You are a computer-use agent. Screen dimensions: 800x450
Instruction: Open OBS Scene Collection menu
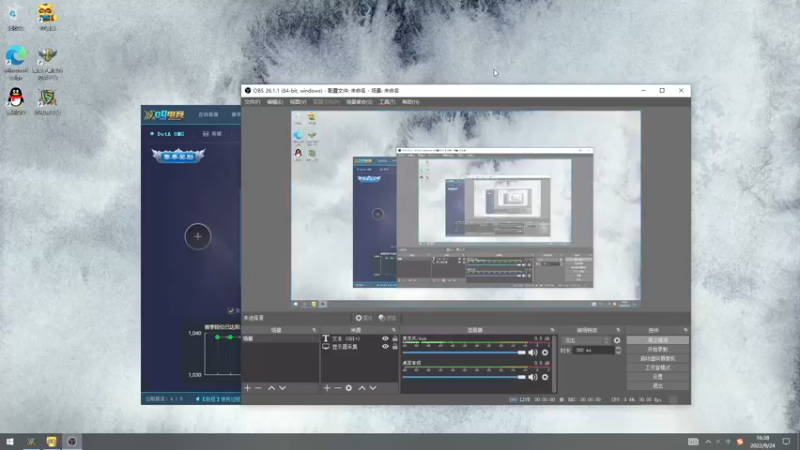tap(359, 102)
